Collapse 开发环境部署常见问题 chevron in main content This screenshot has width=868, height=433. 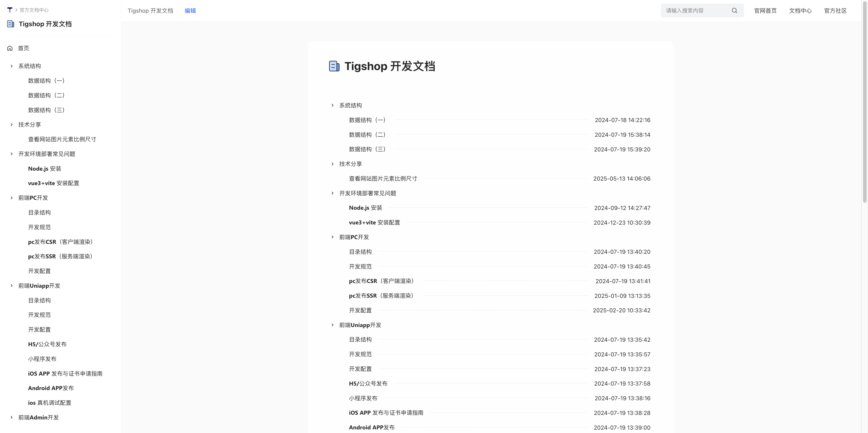[x=333, y=193]
